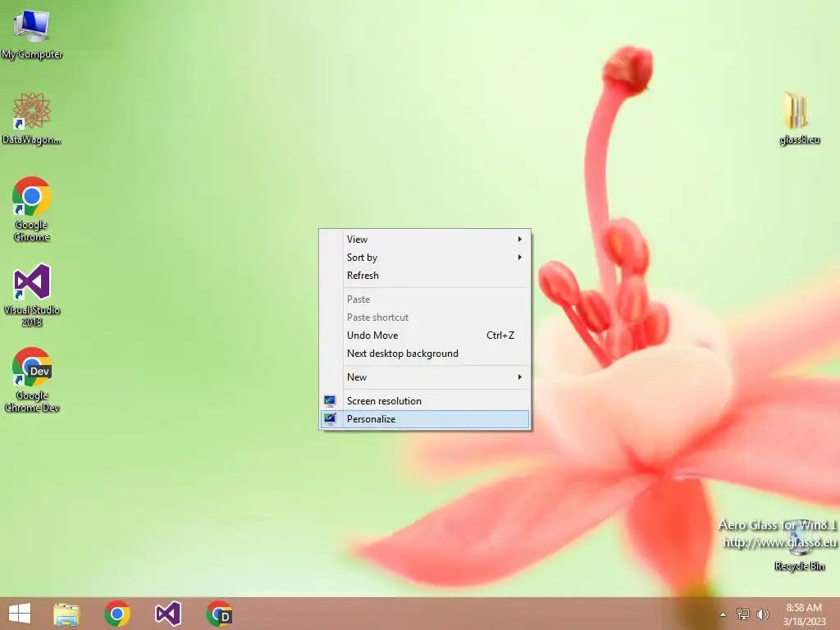Click the arrow beside New

[519, 377]
